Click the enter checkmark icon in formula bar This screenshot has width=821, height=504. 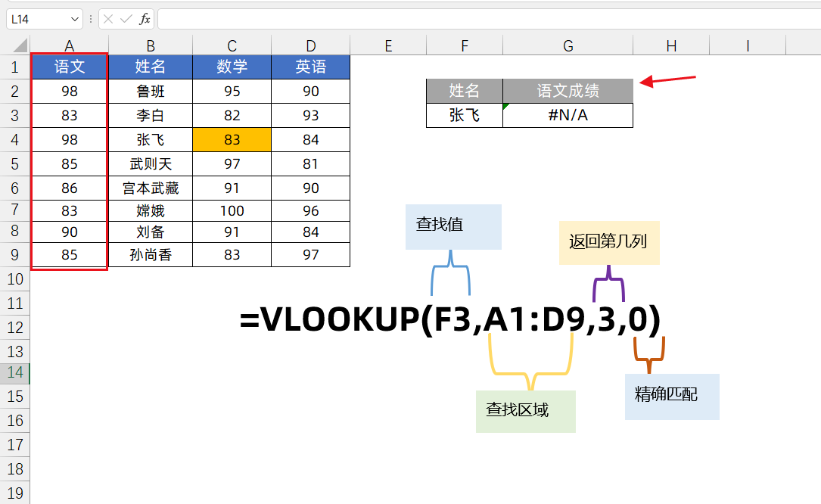[x=126, y=19]
